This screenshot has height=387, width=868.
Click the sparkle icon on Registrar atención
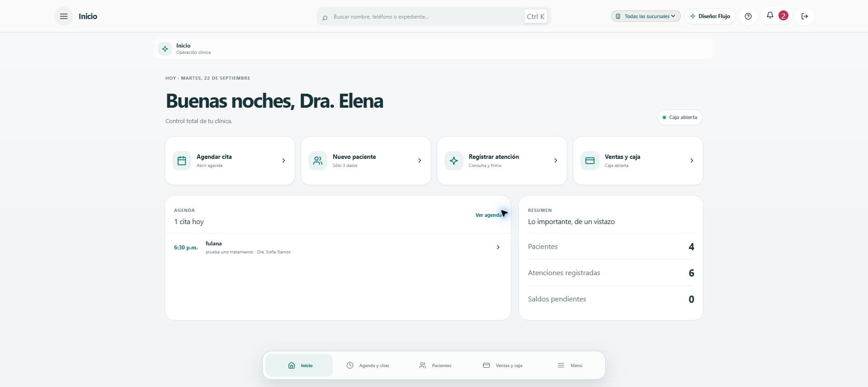[x=454, y=161]
